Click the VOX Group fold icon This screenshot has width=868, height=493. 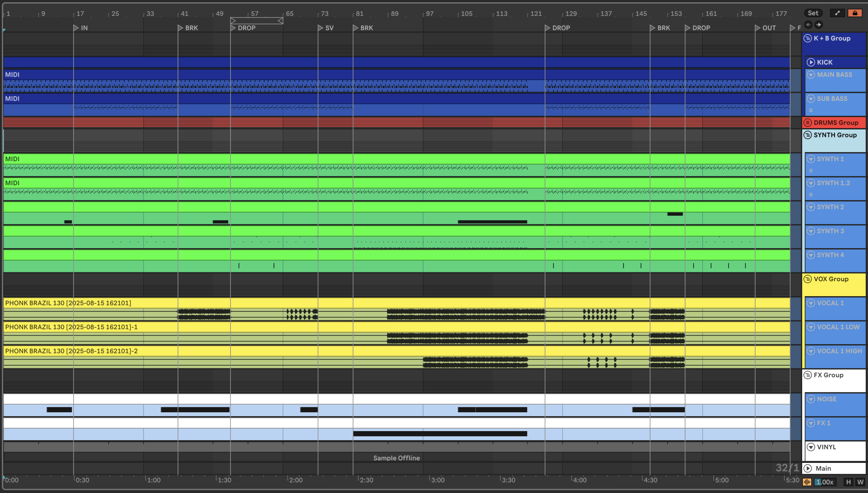[x=807, y=279]
